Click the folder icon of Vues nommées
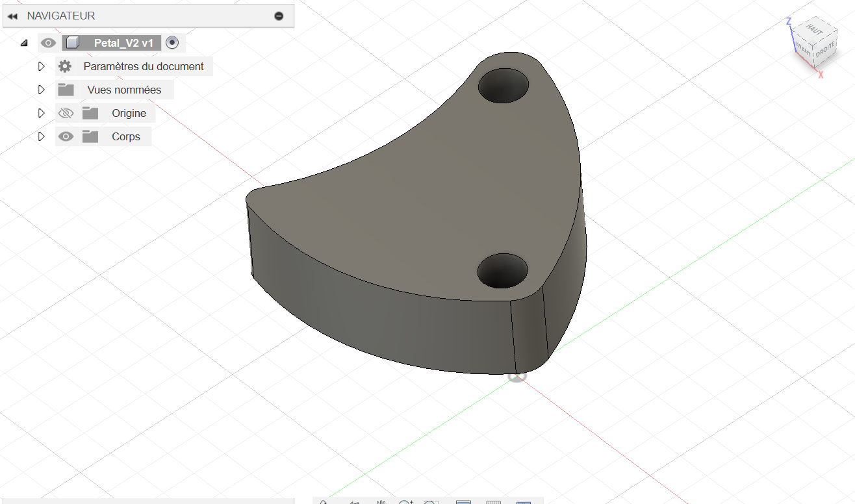855x504 pixels. pos(66,90)
